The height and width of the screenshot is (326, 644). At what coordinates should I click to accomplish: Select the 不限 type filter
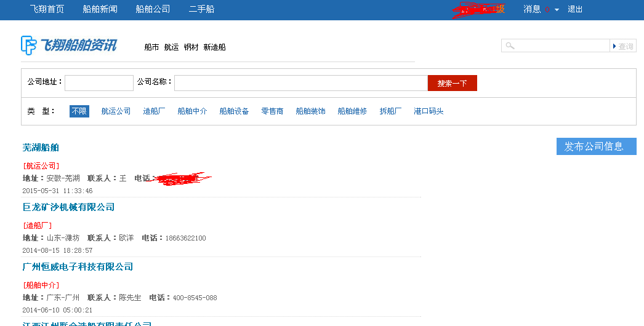coord(79,111)
